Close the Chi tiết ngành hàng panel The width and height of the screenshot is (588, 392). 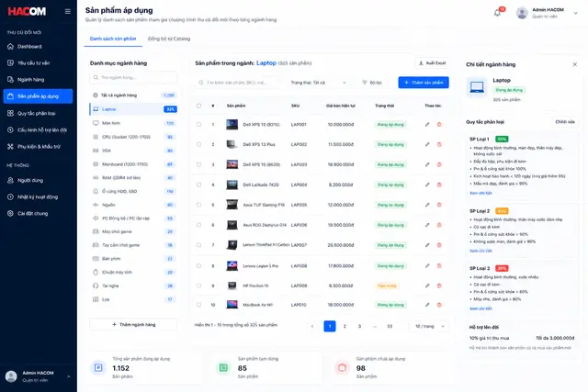[574, 64]
